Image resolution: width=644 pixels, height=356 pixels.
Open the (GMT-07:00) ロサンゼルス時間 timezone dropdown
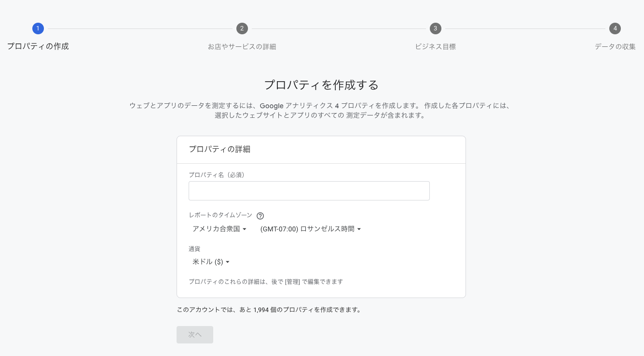[x=310, y=229]
